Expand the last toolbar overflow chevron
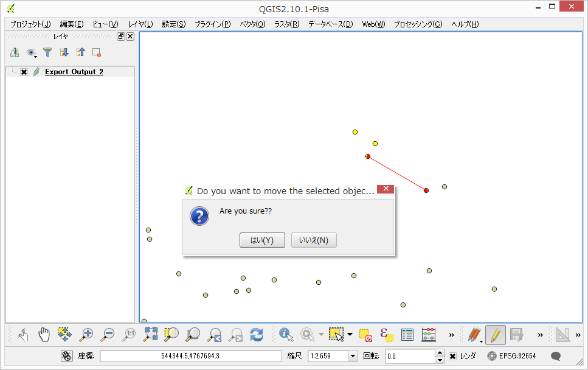Screen dimensions: 588x370 click(x=578, y=335)
